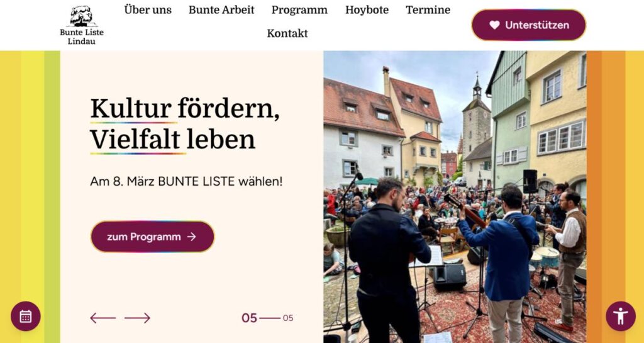Click the heart icon in Unterstützen
The height and width of the screenshot is (343, 644).
pyautogui.click(x=494, y=25)
